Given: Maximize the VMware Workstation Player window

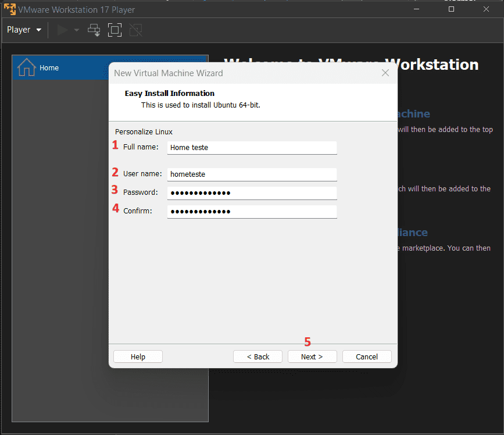Looking at the screenshot, I should tap(452, 9).
